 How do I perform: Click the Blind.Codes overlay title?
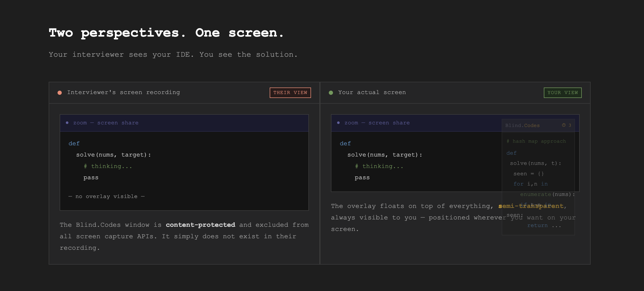(x=522, y=126)
